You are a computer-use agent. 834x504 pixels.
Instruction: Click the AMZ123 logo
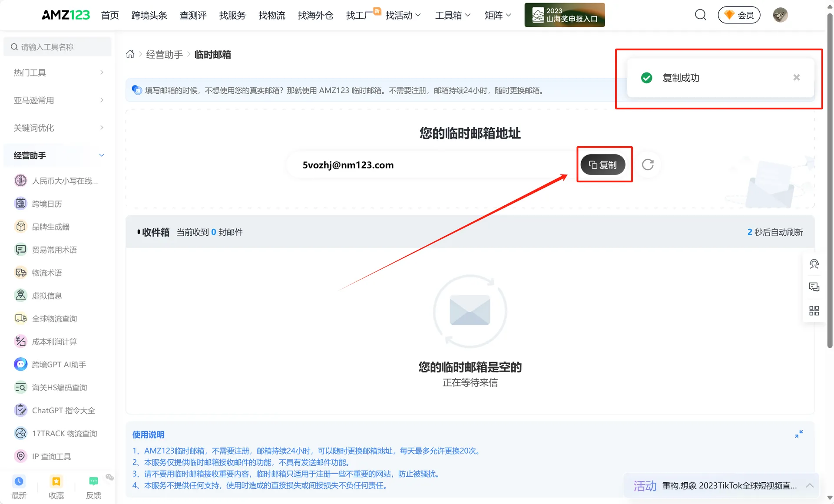coord(66,15)
